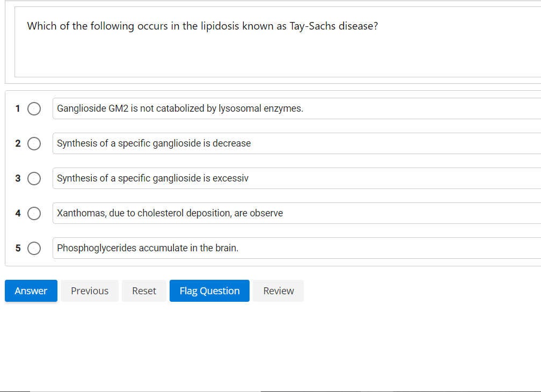Select radio button for option 2

pyautogui.click(x=34, y=143)
